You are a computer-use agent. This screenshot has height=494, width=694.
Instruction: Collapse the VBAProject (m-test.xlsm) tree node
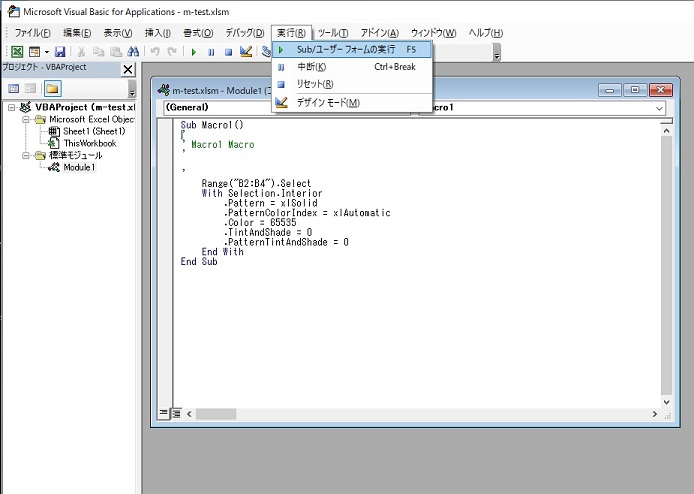(x=11, y=107)
